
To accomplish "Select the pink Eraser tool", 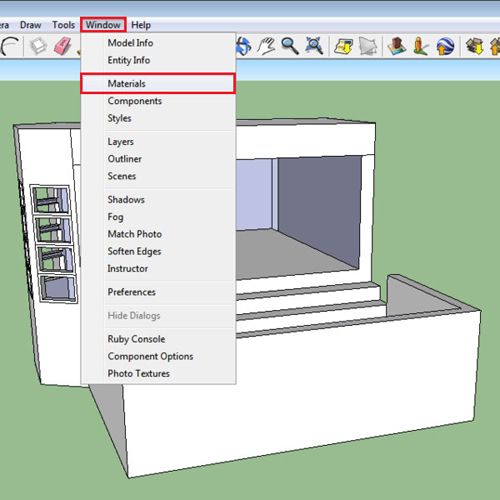I will click(x=62, y=46).
